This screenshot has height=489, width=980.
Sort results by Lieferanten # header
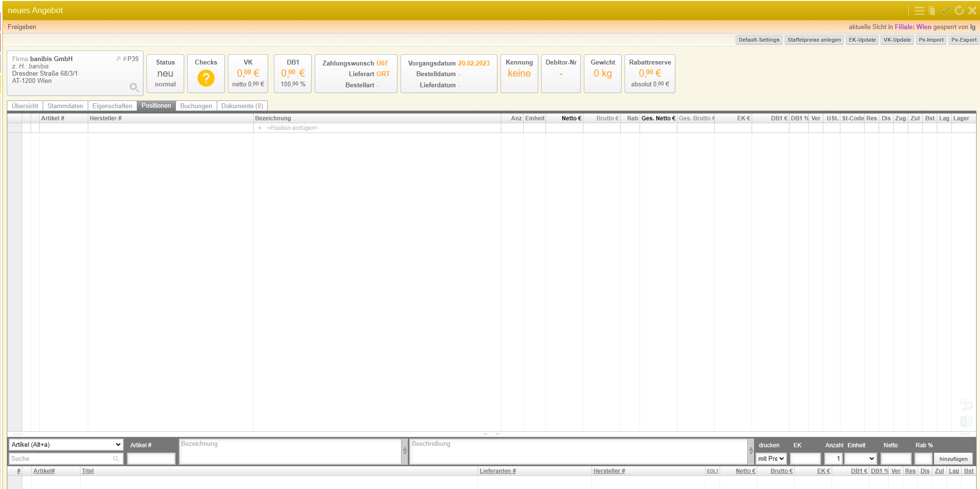click(x=498, y=471)
